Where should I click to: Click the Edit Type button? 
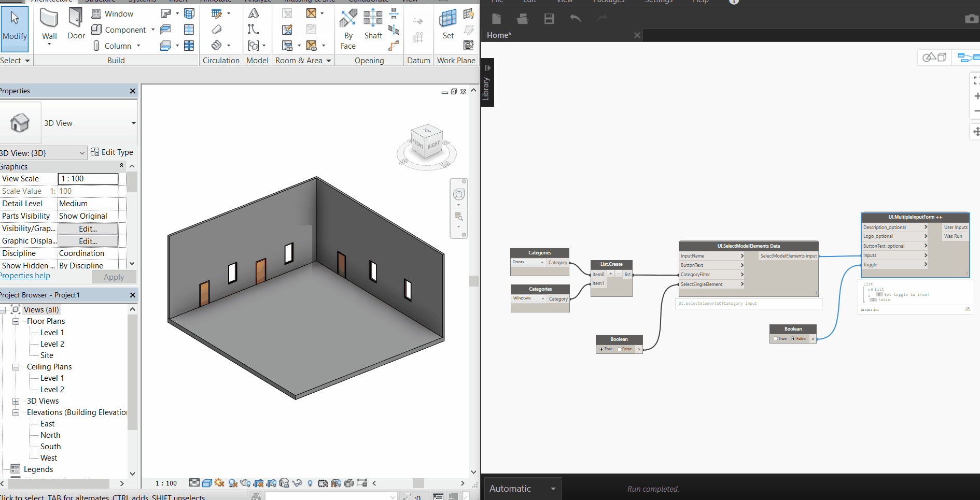(112, 152)
